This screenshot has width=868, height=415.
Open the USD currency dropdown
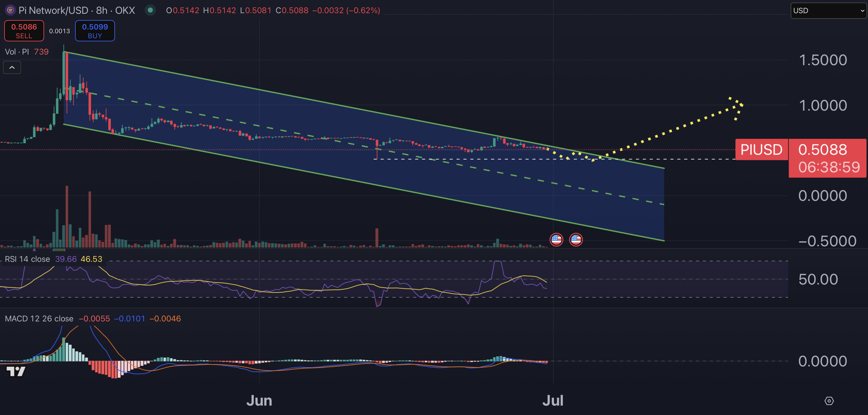(829, 10)
